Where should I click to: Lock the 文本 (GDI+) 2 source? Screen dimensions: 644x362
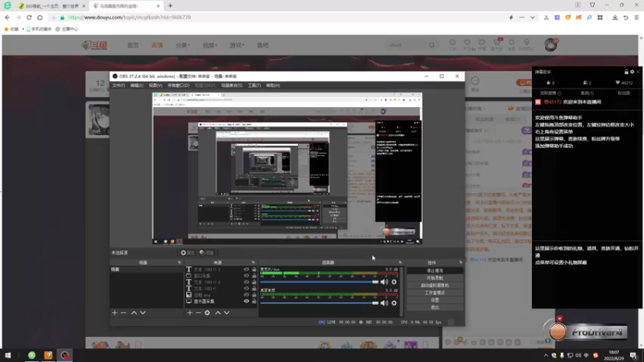tap(254, 282)
